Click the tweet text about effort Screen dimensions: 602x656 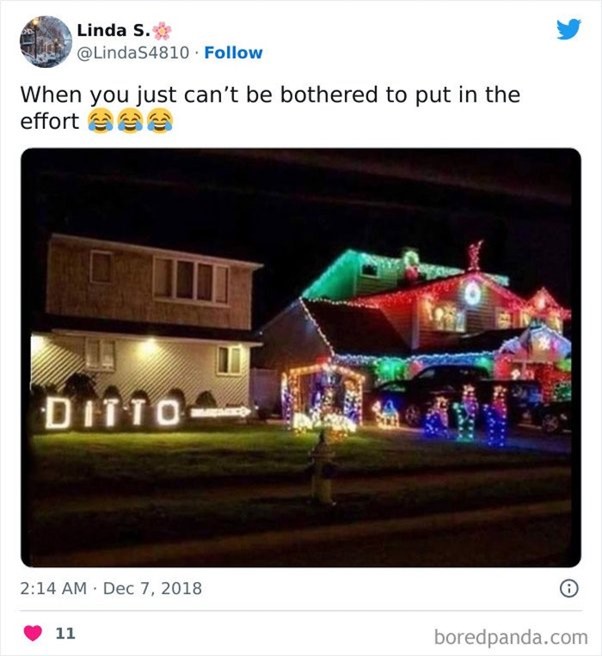tap(270, 108)
